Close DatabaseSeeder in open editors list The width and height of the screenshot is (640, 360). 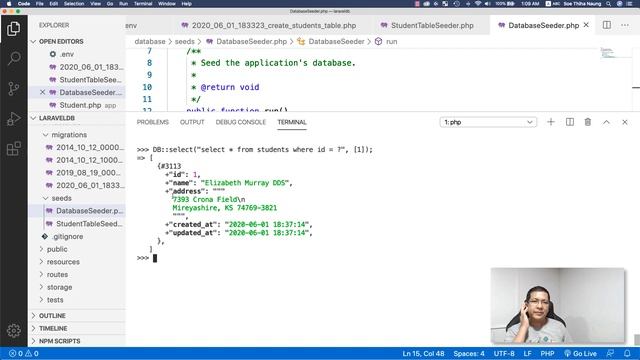[x=42, y=93]
